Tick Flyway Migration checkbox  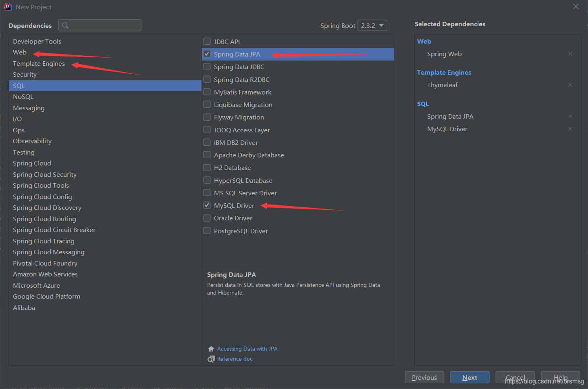[x=207, y=117]
